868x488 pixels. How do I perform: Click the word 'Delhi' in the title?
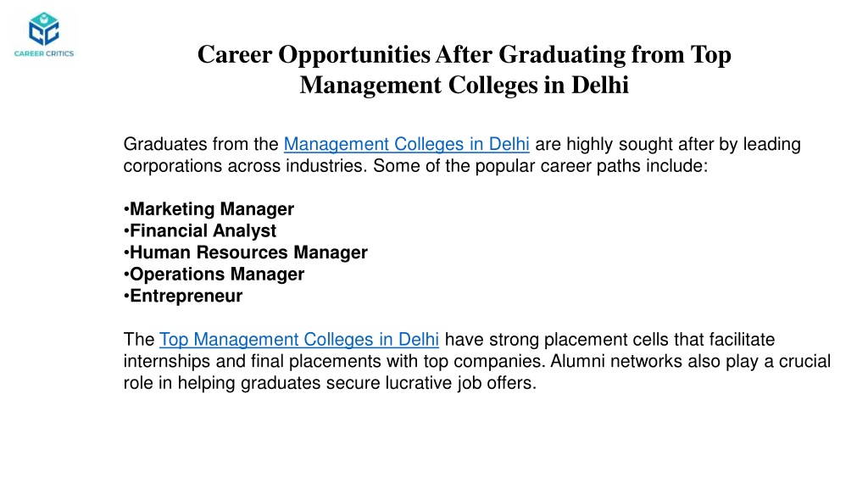tap(599, 86)
